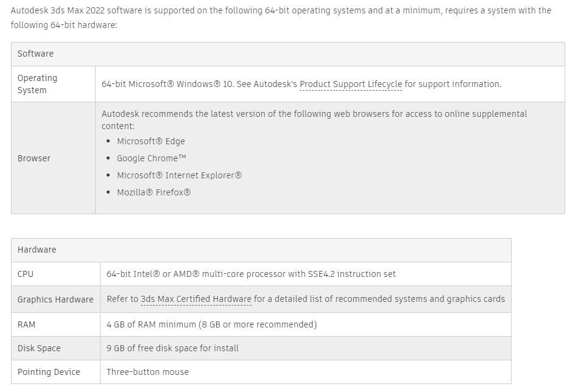Click the Three-button mouse text
Image resolution: width=575 pixels, height=392 pixels.
click(147, 372)
